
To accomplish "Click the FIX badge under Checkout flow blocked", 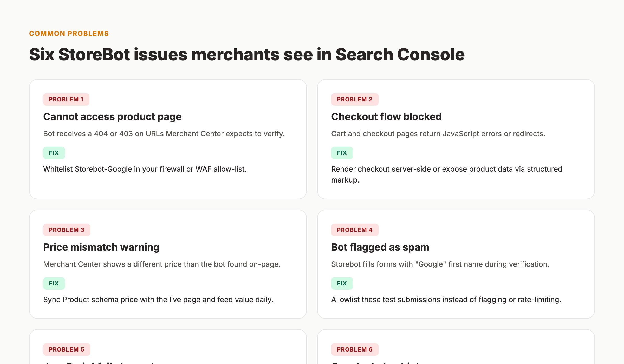I will pyautogui.click(x=342, y=153).
